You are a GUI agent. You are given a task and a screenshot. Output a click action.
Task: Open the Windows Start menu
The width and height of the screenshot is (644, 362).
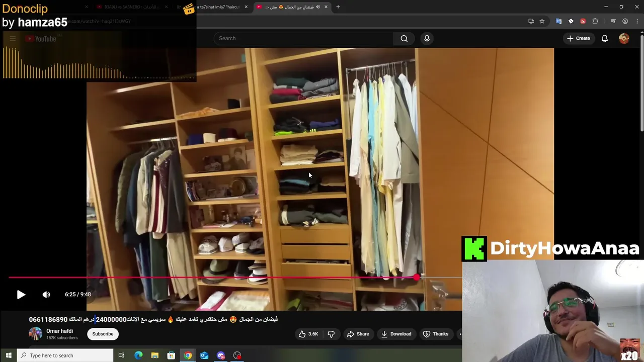9,355
